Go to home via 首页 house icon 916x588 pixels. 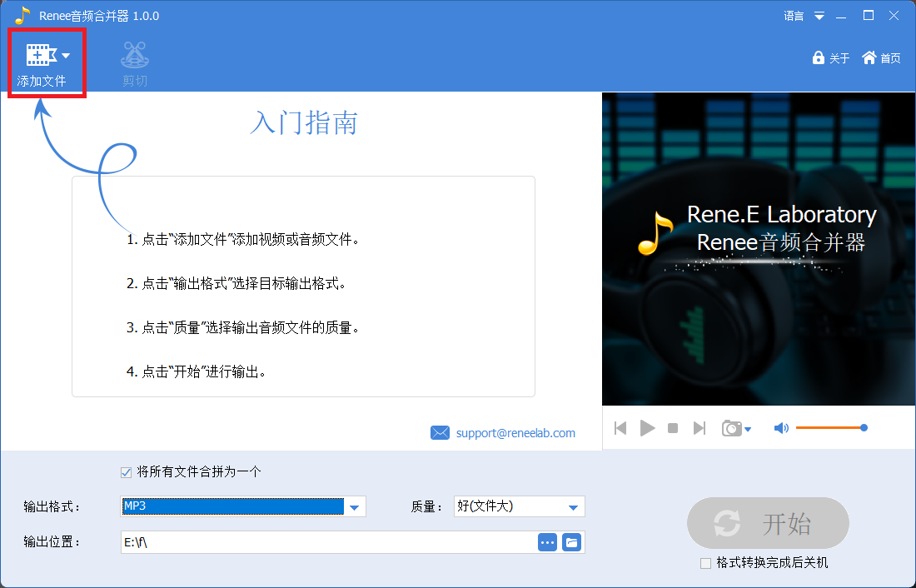tap(869, 57)
